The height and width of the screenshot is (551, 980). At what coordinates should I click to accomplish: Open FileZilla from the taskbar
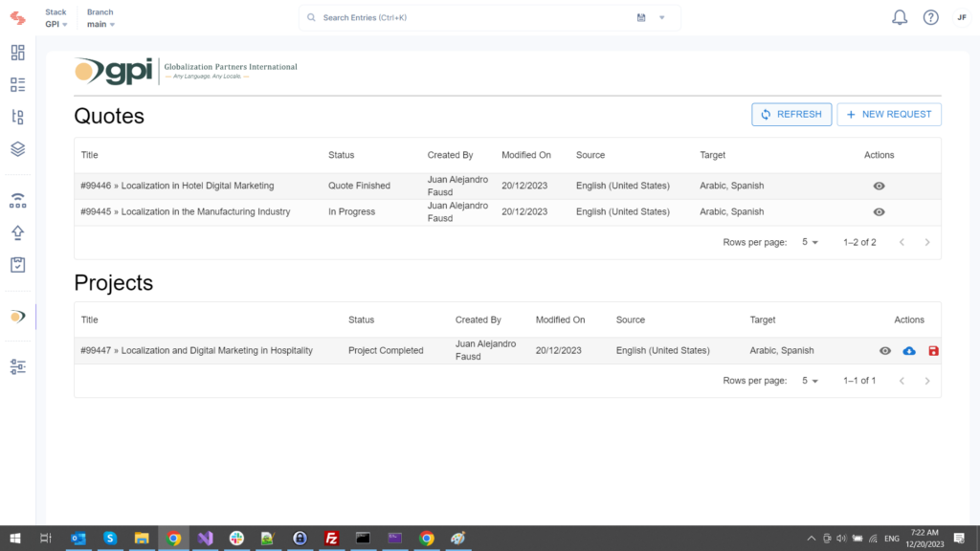click(x=331, y=538)
